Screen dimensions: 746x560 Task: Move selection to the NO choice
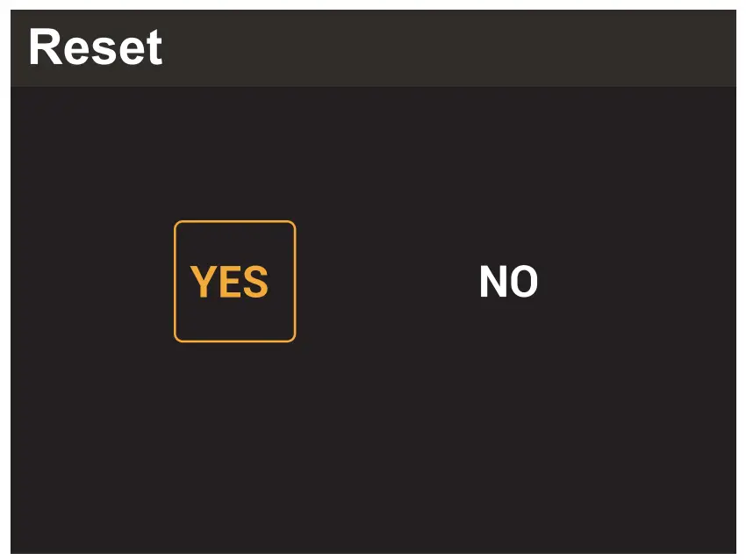508,283
